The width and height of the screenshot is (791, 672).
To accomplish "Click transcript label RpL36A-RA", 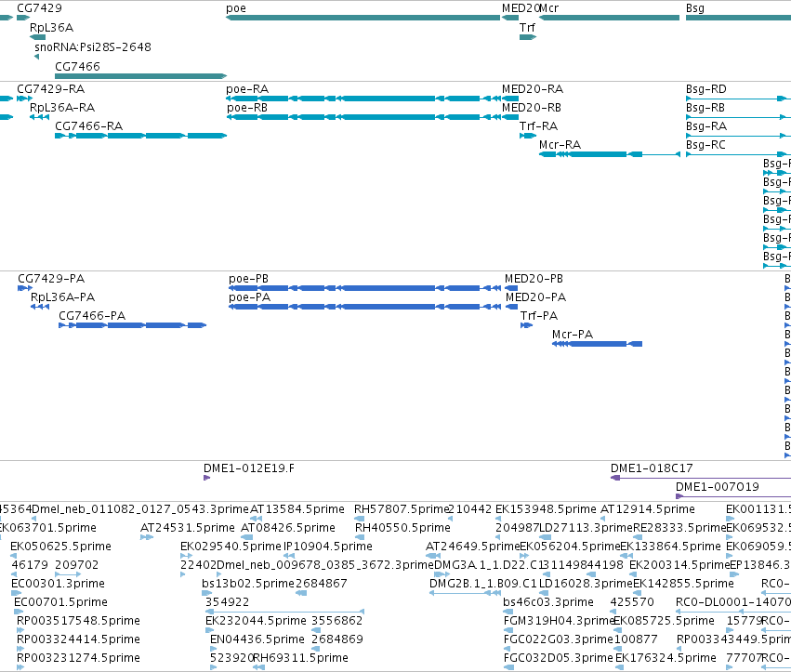I will click(x=62, y=108).
